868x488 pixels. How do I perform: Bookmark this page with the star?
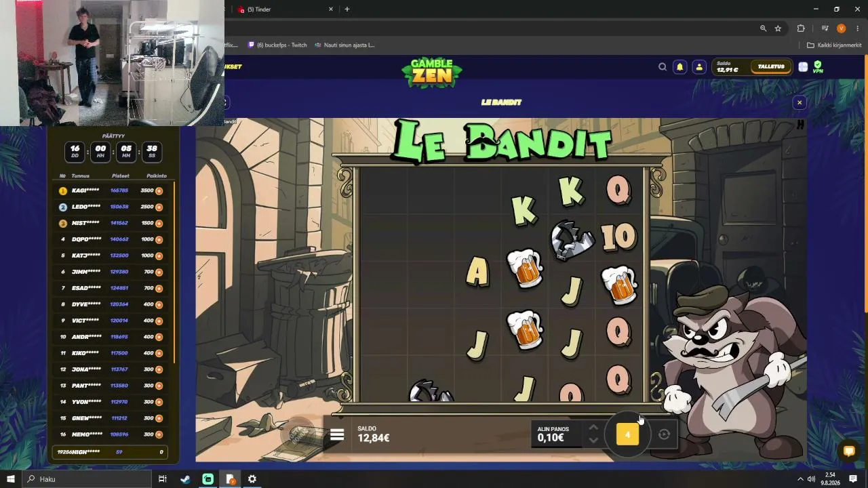[x=778, y=28]
